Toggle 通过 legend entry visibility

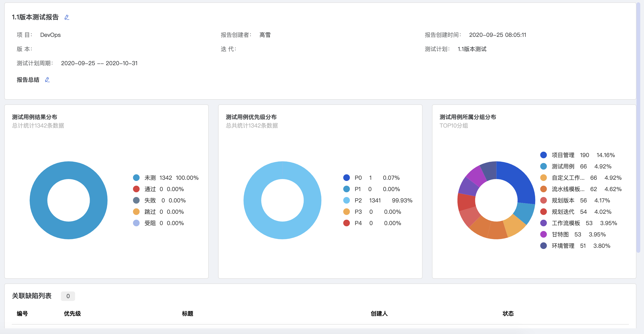pyautogui.click(x=150, y=189)
